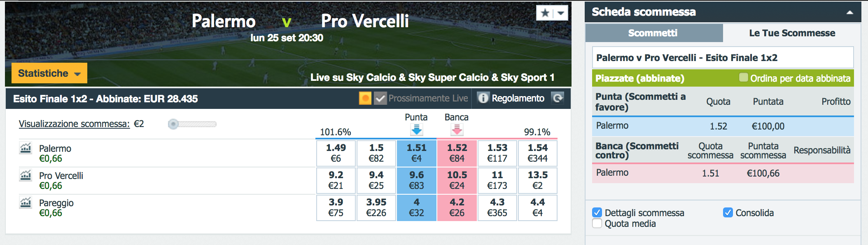Collapse the Scheda scommessa panel
This screenshot has width=868, height=245.
tap(849, 12)
